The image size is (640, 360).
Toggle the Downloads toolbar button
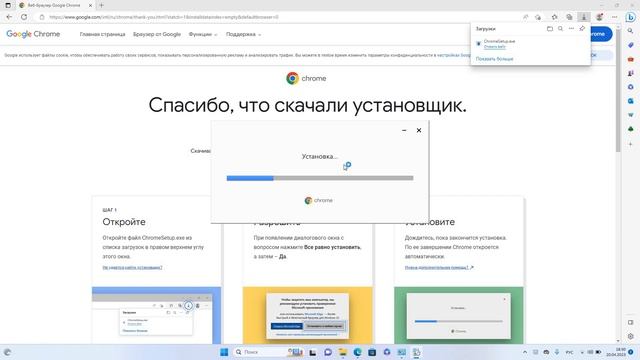click(584, 17)
